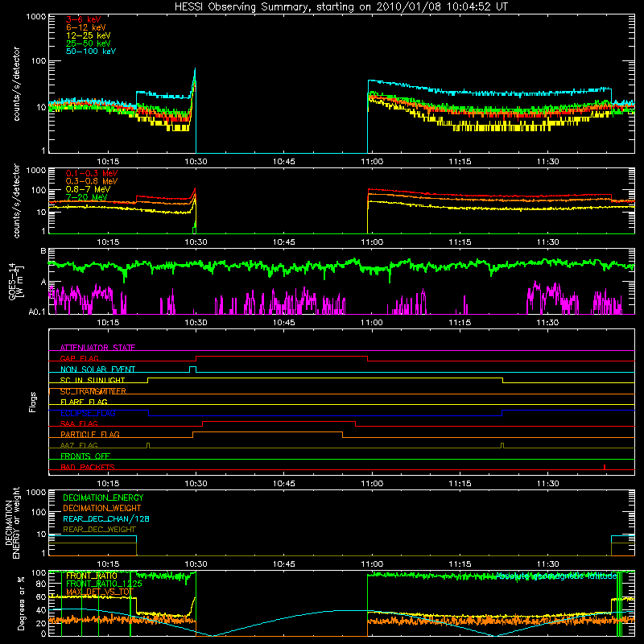
Task: Select the GAP_FLAG label
Action: 79,358
